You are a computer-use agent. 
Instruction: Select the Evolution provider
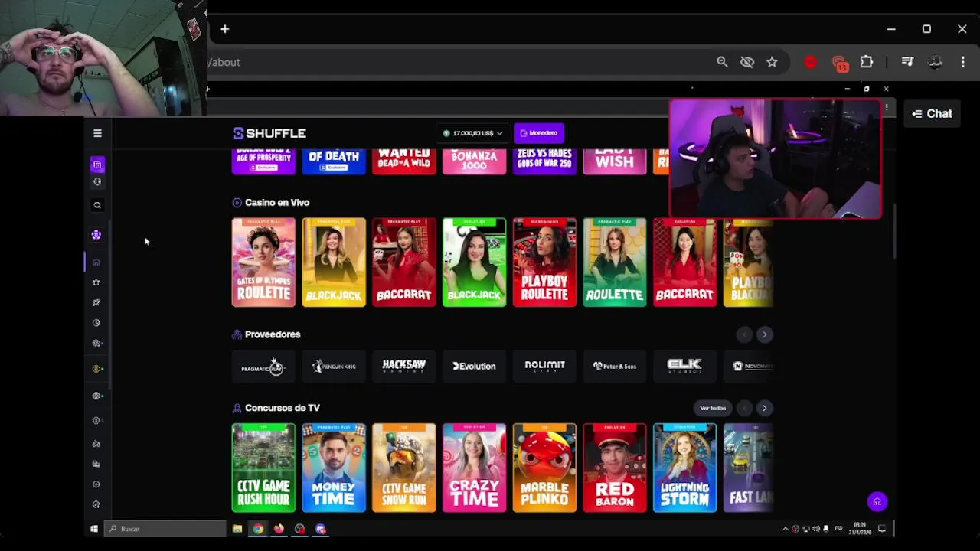click(474, 367)
